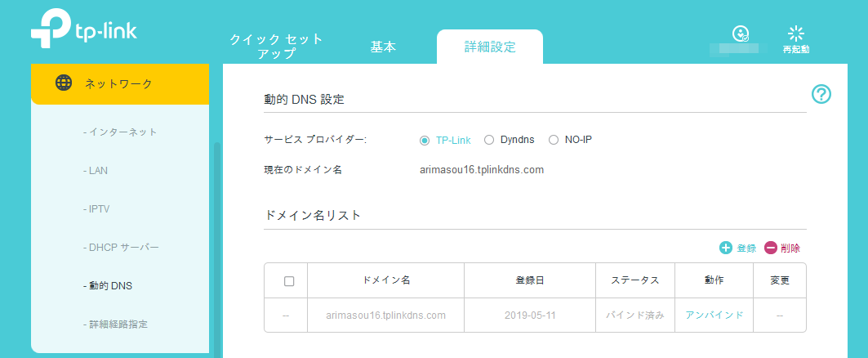
Task: Click the help question mark icon
Action: (821, 94)
